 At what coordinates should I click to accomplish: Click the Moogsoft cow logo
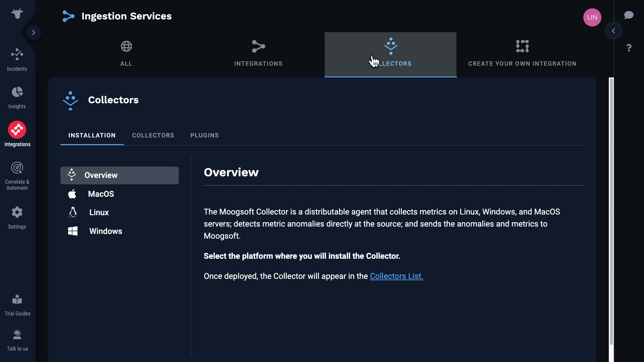pos(17,13)
